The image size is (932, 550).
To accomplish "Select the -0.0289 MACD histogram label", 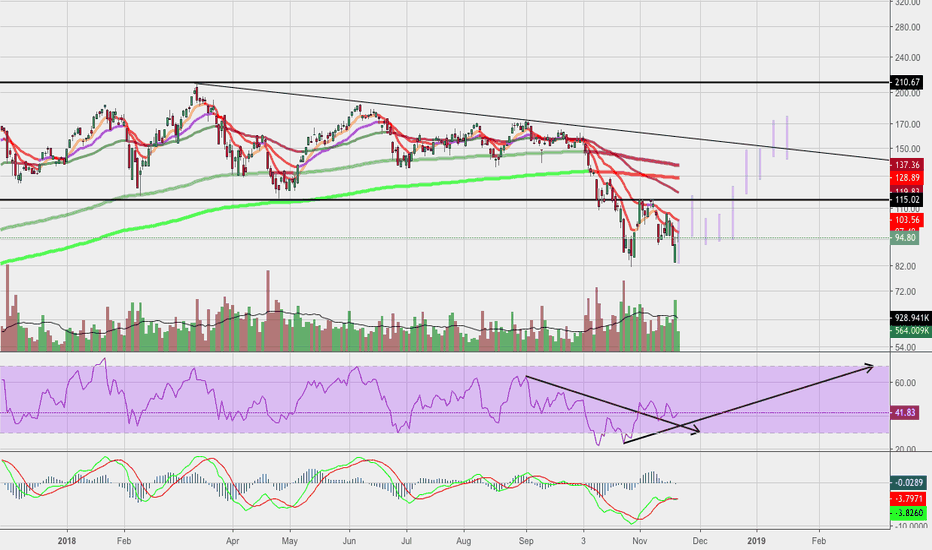I will pyautogui.click(x=908, y=483).
